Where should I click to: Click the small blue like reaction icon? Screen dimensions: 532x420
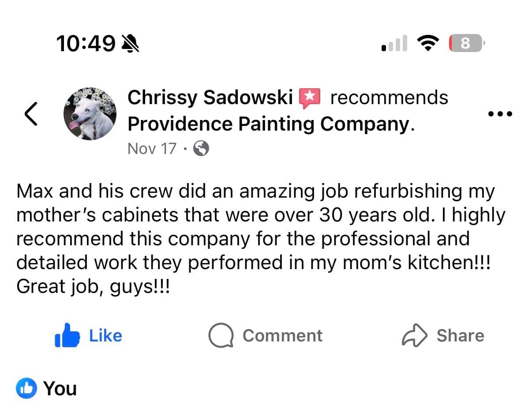pos(26,388)
